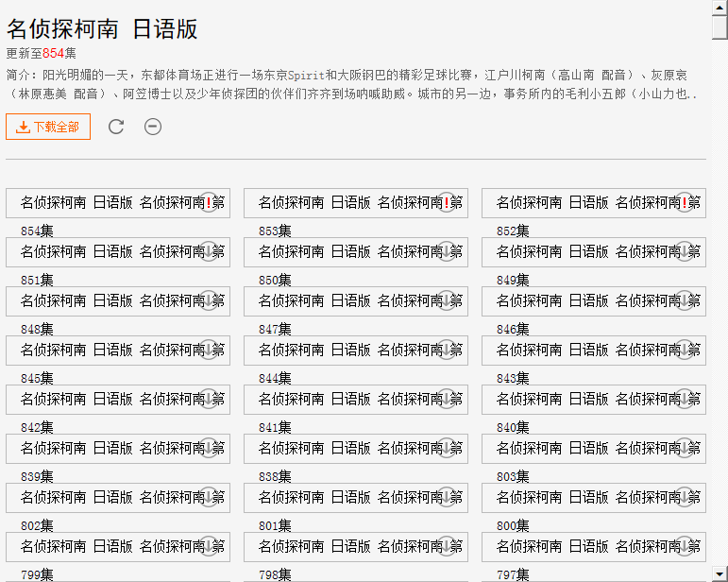Select the download icon in episode 842 item
Screen dimensions: 728x582
click(209, 399)
